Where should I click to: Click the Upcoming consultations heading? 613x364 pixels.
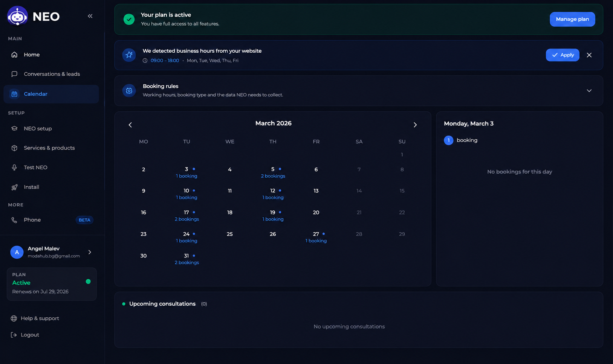click(162, 304)
